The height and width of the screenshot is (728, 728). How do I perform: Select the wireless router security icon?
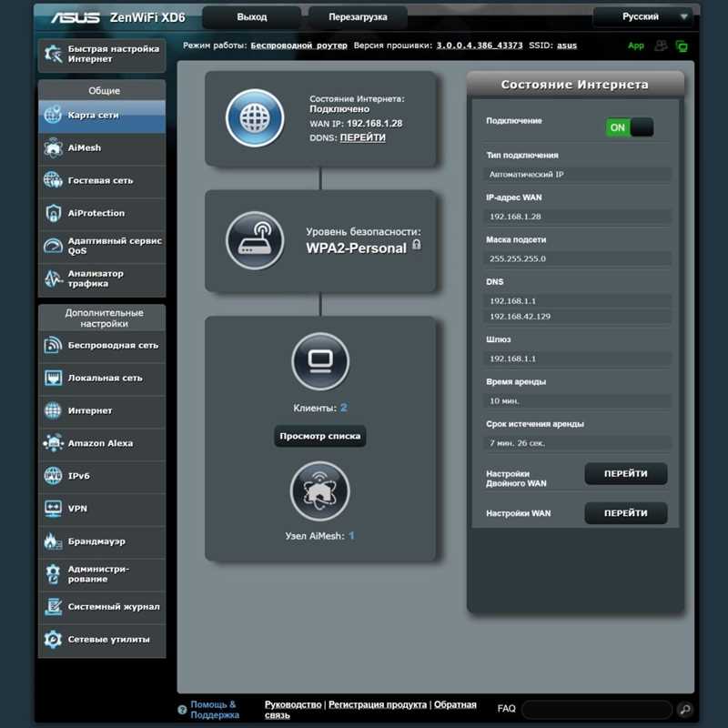tap(255, 240)
